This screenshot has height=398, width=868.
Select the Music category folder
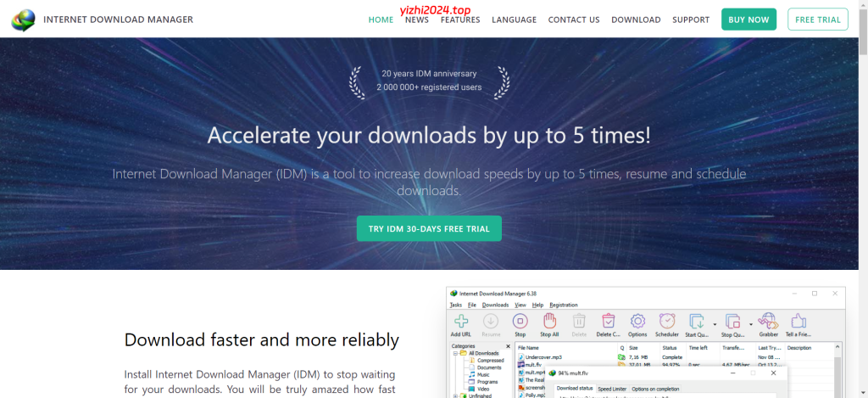click(x=482, y=374)
